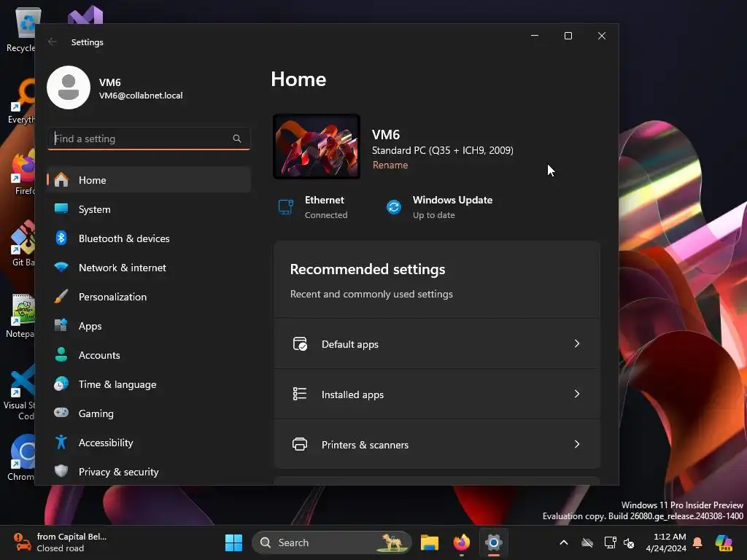The height and width of the screenshot is (560, 747).
Task: Click the taskbar Search box
Action: tap(332, 542)
